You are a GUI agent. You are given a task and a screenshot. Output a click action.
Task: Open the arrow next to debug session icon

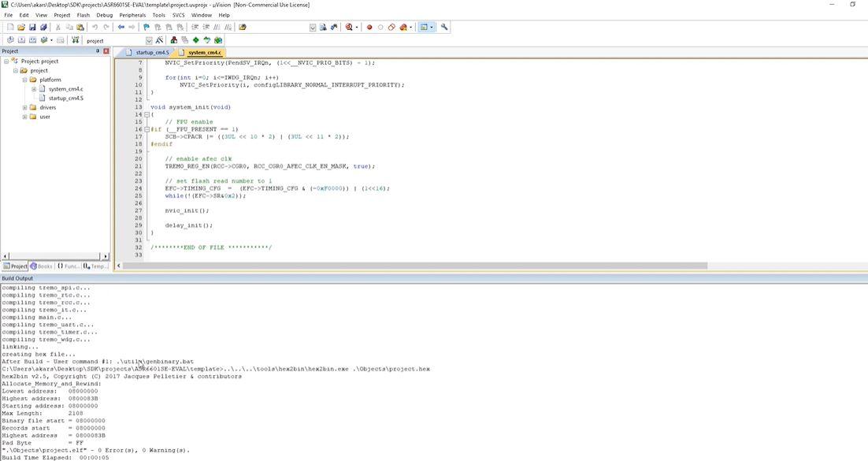[357, 27]
